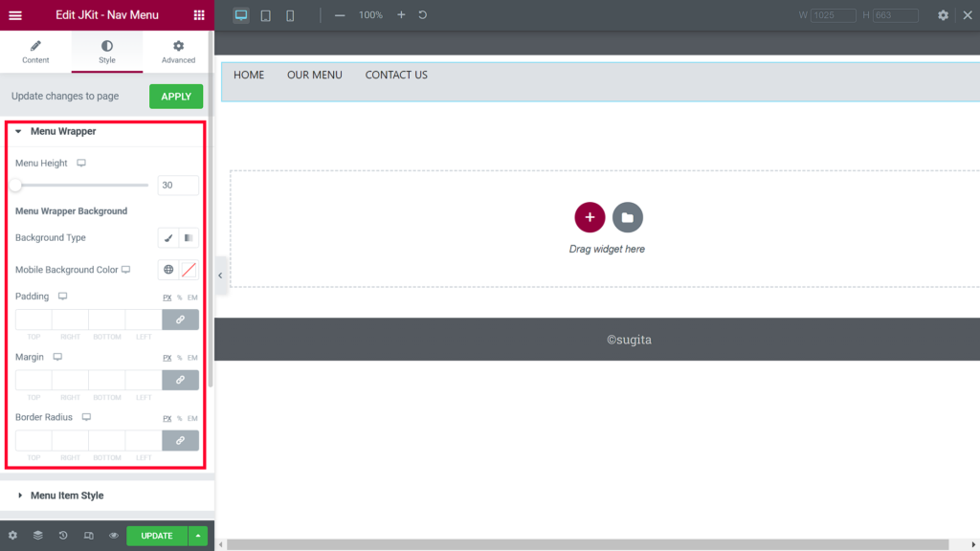Switch to tablet preview mode
The image size is (980, 551).
[265, 14]
